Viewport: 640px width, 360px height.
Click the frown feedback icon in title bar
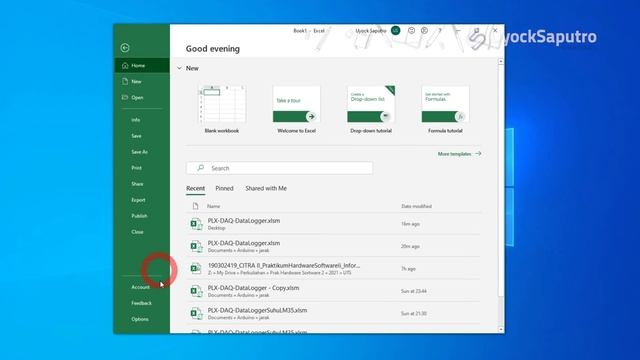click(x=424, y=31)
